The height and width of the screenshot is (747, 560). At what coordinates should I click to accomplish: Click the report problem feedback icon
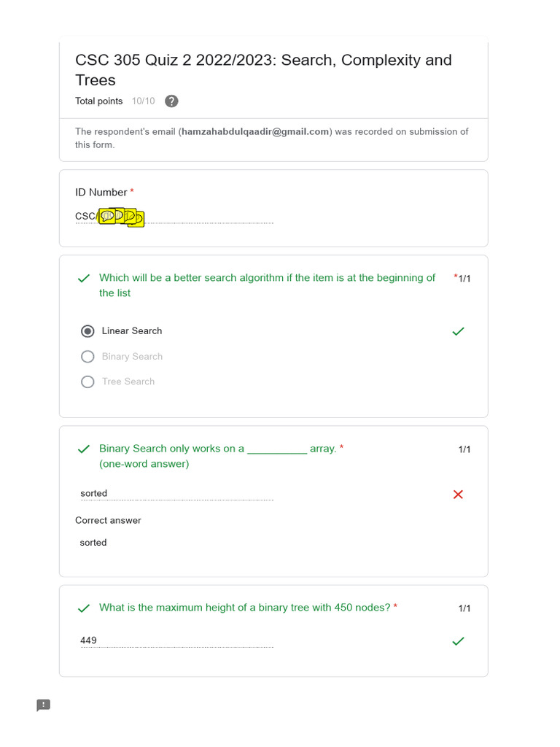point(44,705)
